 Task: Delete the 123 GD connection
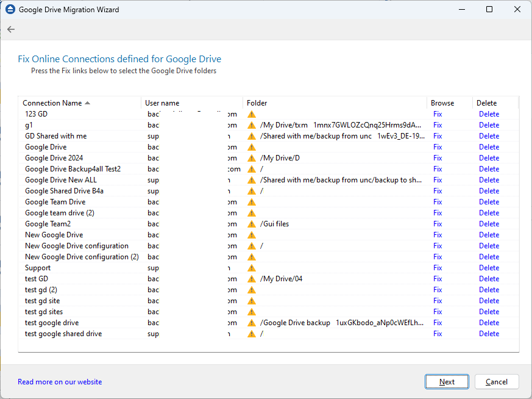click(489, 113)
